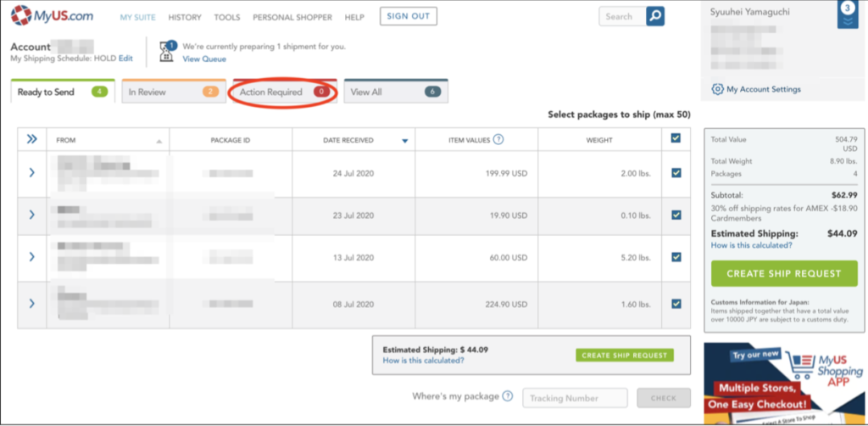The image size is (868, 426).
Task: Click the Syuuhei Yamaguchi account name
Action: (x=750, y=12)
